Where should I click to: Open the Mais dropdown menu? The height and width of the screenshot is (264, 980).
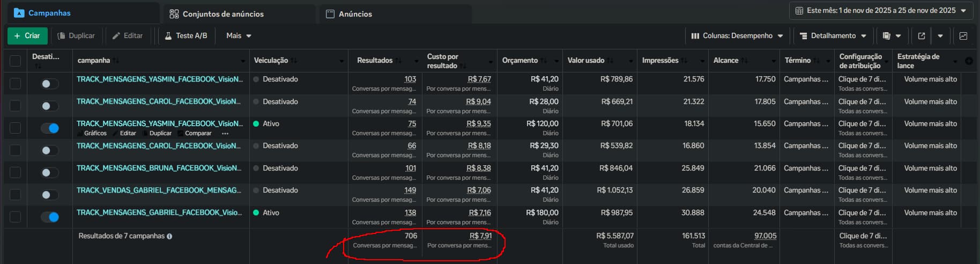click(x=239, y=36)
